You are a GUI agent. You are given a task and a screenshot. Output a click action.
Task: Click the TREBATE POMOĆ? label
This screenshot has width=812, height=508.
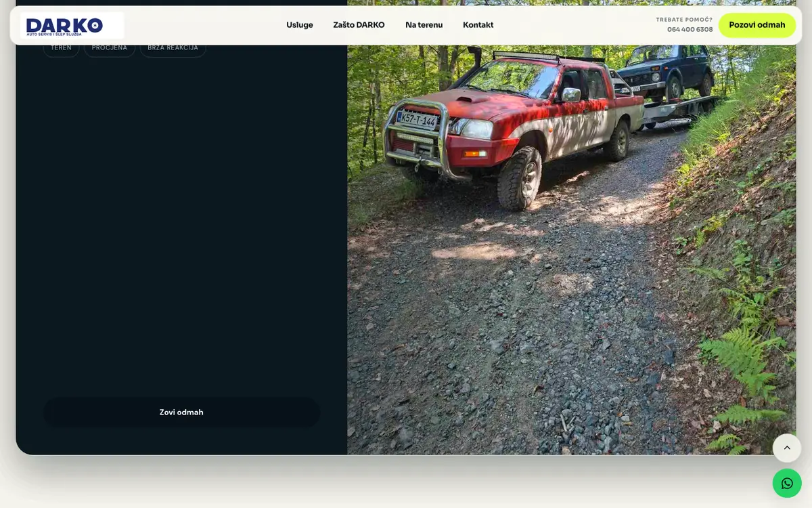(684, 20)
